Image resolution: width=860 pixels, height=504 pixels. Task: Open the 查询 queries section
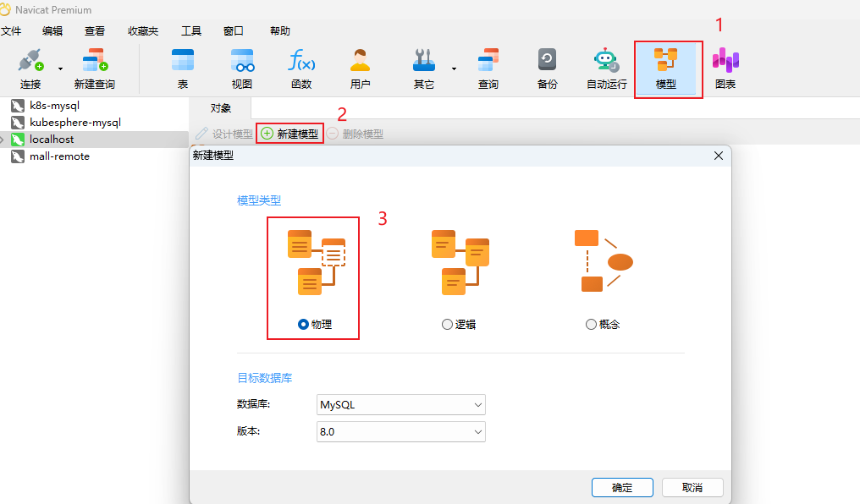click(x=488, y=68)
